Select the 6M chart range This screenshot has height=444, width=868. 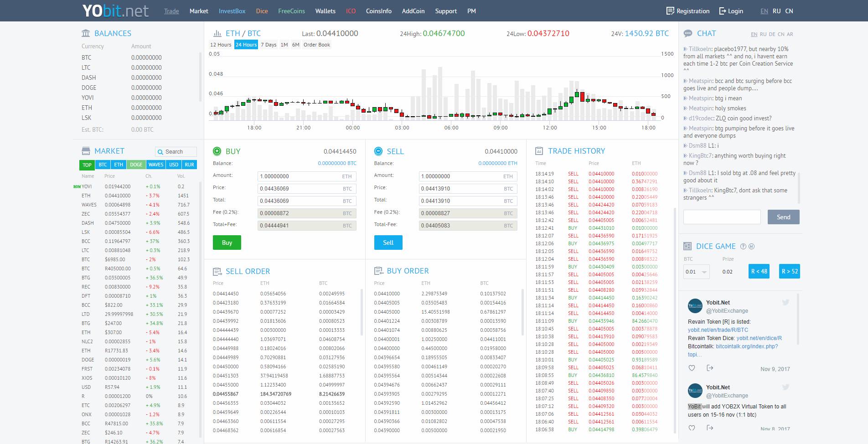pyautogui.click(x=296, y=45)
